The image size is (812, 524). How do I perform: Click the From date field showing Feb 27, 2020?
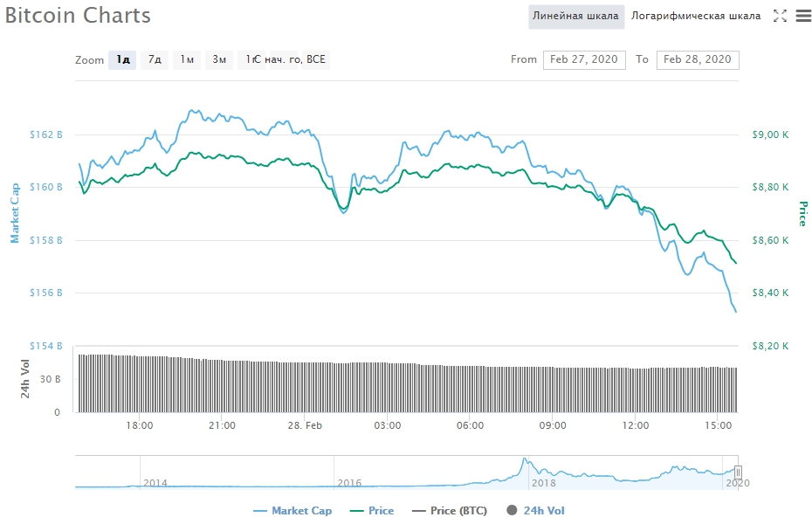click(584, 59)
